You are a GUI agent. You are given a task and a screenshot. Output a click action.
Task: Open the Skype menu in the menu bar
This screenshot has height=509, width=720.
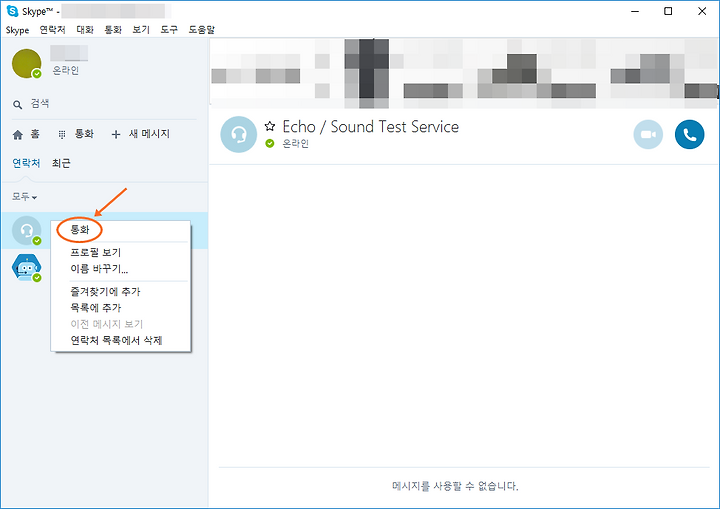[17, 30]
